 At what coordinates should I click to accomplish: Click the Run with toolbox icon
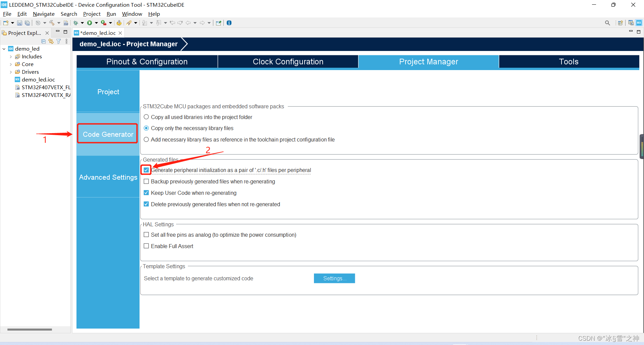pos(104,23)
